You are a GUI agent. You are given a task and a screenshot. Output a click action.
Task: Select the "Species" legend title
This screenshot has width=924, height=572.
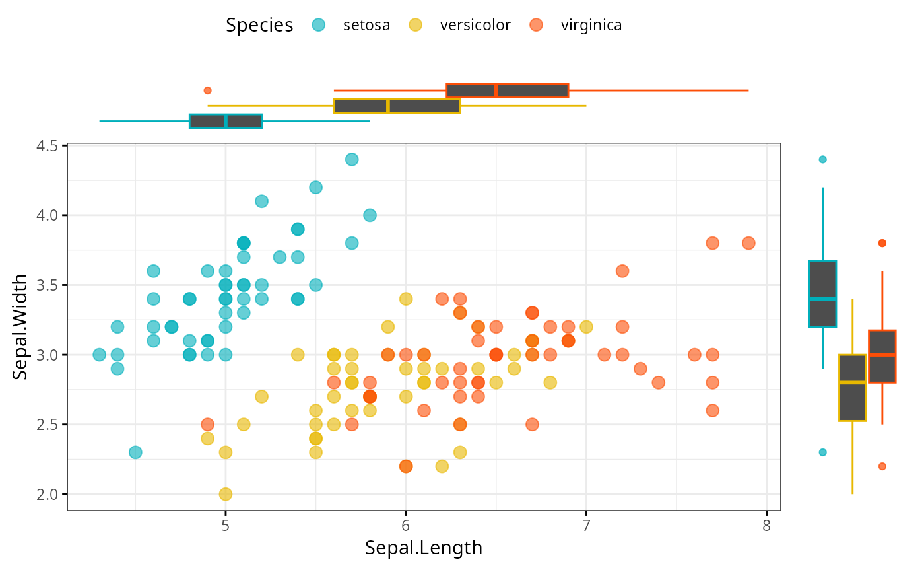click(259, 25)
